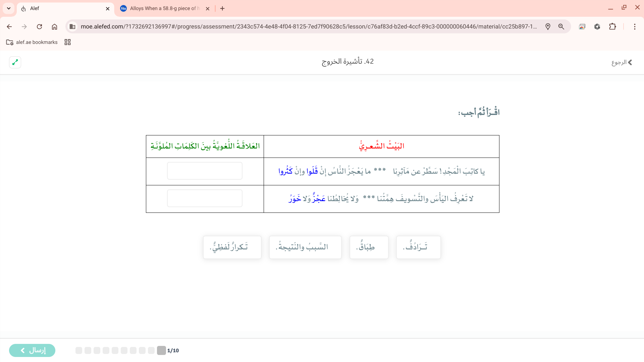Screen dimensions: 644x362
Task: Navigate back with the browser back arrow
Action: click(9, 26)
